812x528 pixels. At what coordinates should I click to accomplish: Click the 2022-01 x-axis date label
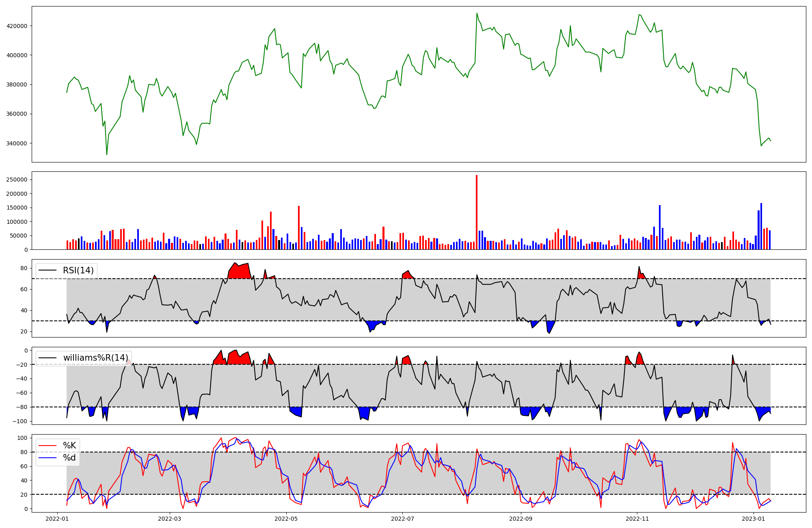click(x=57, y=519)
